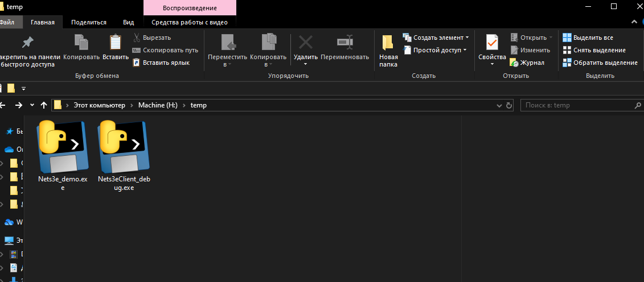
Task: Click Снять выделение
Action: (594, 50)
